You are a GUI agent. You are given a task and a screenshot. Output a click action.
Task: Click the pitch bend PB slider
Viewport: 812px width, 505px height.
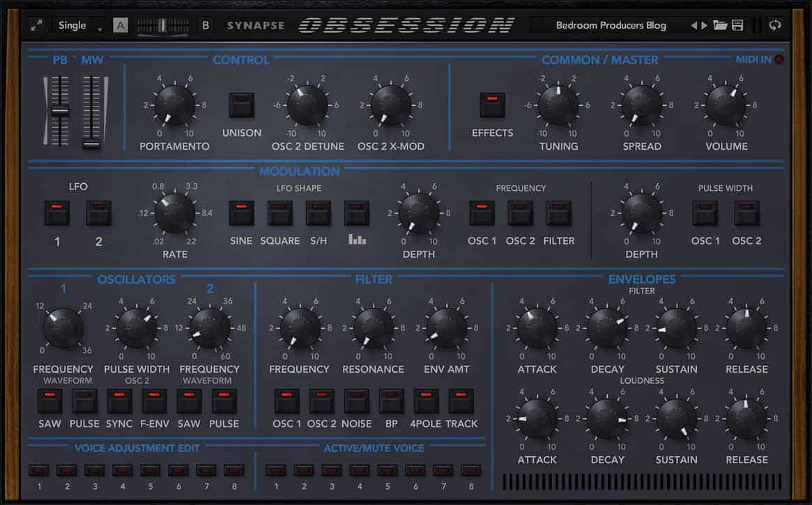pos(60,111)
